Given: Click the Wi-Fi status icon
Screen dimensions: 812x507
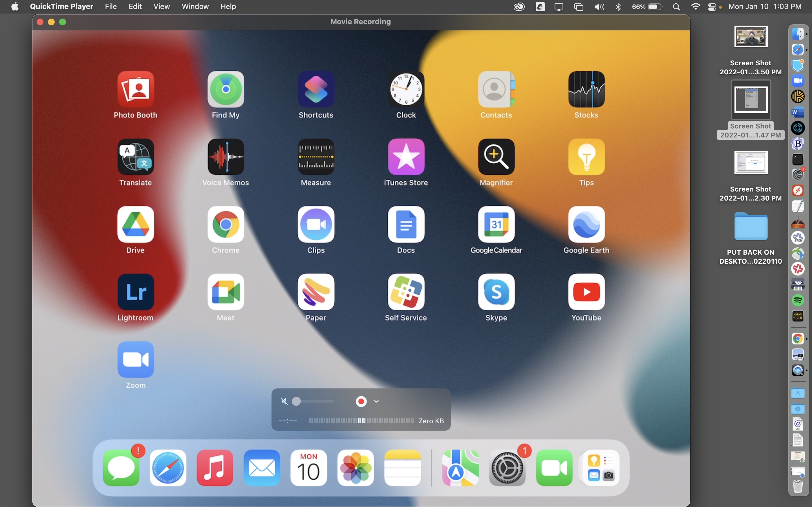Looking at the screenshot, I should [x=696, y=7].
